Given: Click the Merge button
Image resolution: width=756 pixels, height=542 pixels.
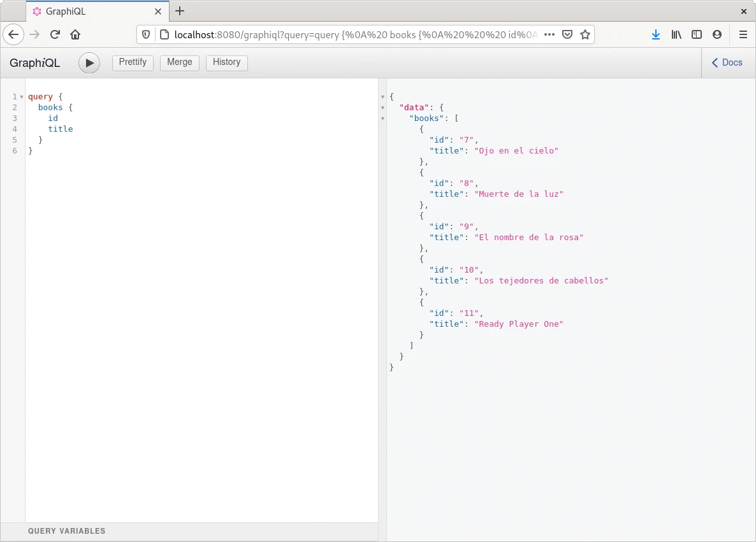Looking at the screenshot, I should 180,62.
